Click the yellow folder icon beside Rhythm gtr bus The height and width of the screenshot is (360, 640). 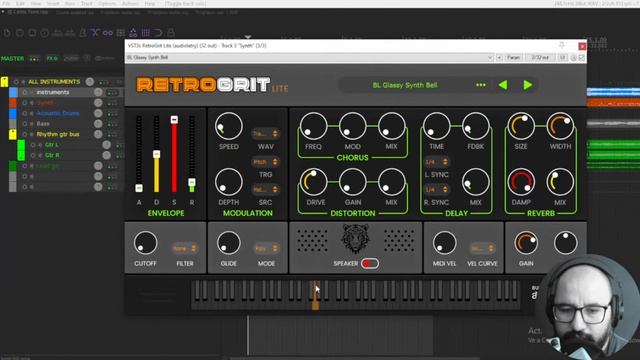(13, 134)
